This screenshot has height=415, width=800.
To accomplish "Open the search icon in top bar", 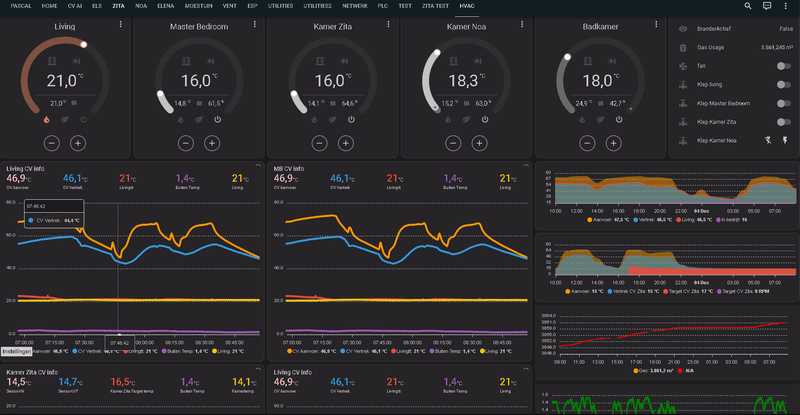I will 747,6.
